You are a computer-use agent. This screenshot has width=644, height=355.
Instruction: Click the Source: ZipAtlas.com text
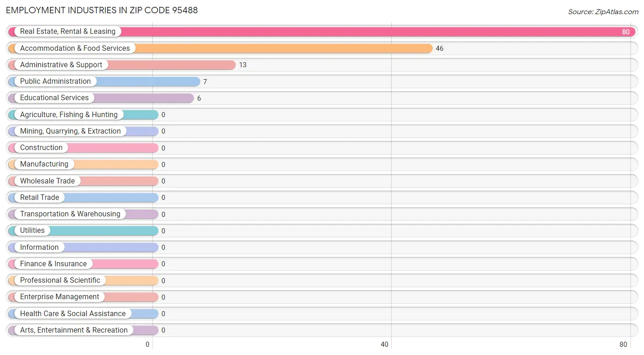pyautogui.click(x=603, y=12)
